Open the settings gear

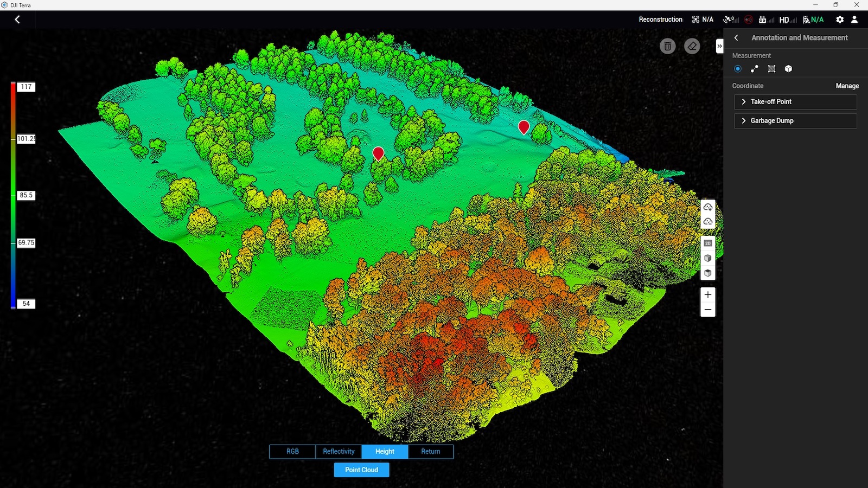click(840, 20)
